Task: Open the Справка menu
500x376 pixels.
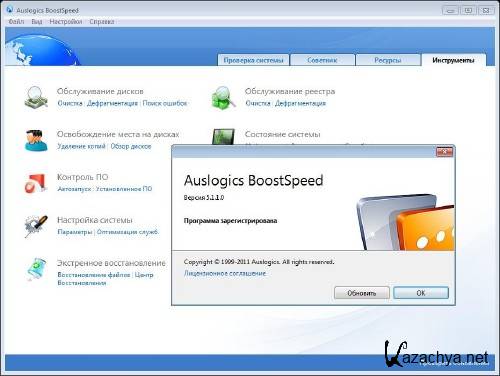Action: [x=102, y=22]
